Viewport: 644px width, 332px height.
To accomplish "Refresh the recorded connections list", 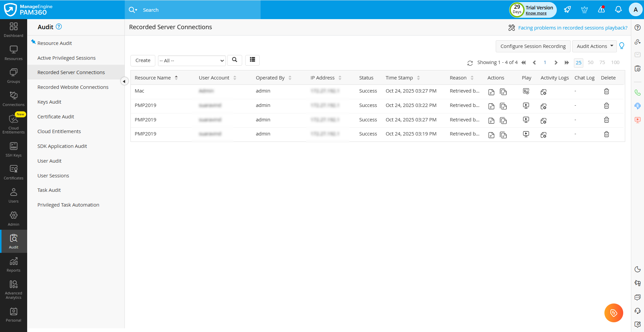I will point(470,63).
